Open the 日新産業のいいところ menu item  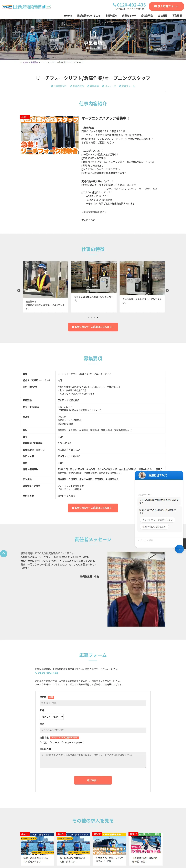89,15
